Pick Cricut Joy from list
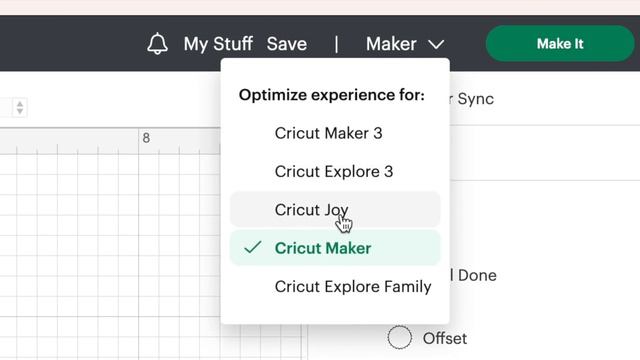Image resolution: width=640 pixels, height=360 pixels. click(x=335, y=209)
